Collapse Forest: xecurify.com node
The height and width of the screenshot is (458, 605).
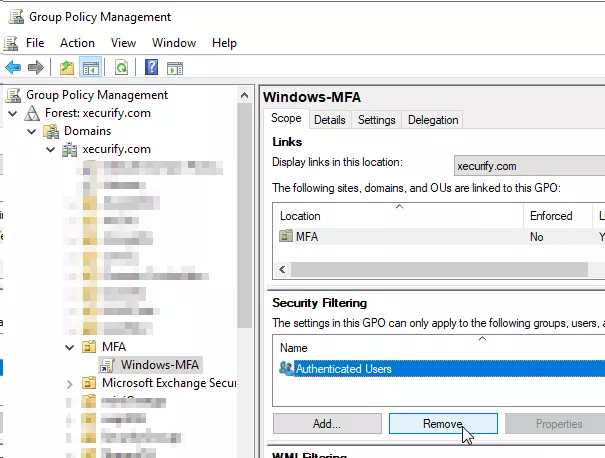click(x=12, y=113)
